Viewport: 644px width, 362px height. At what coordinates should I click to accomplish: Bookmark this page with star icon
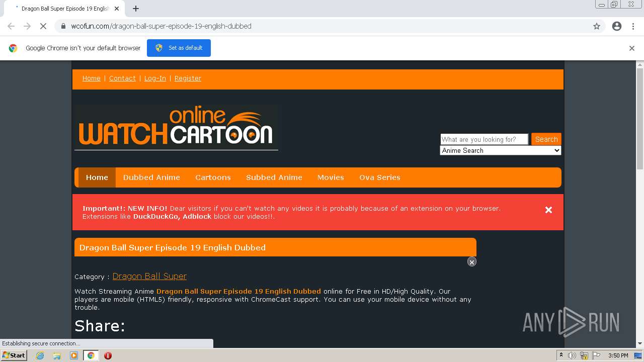597,26
